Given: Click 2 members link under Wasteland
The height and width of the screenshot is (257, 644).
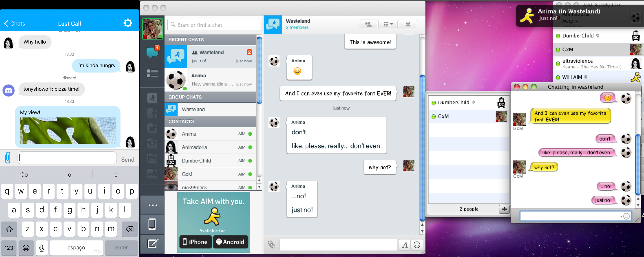Looking at the screenshot, I should [x=297, y=27].
